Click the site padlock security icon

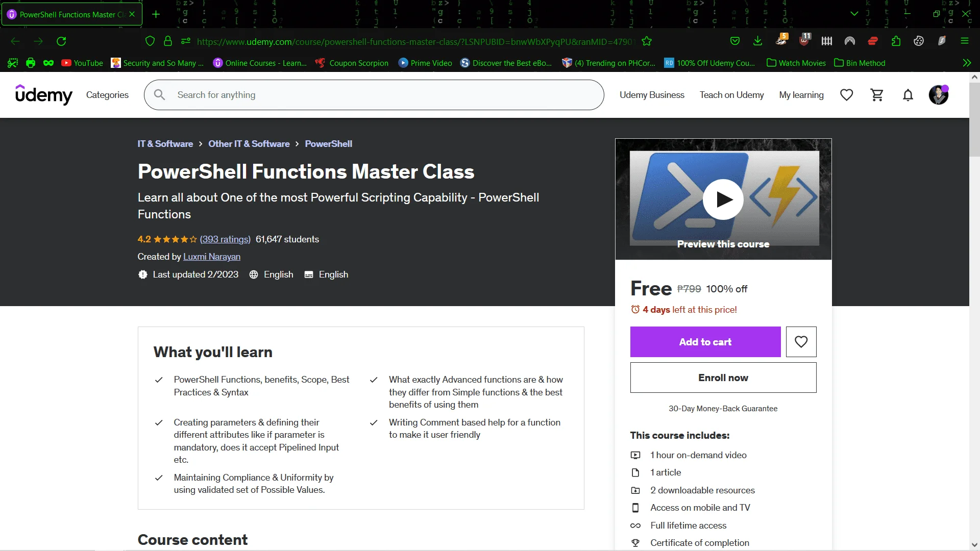pyautogui.click(x=168, y=41)
